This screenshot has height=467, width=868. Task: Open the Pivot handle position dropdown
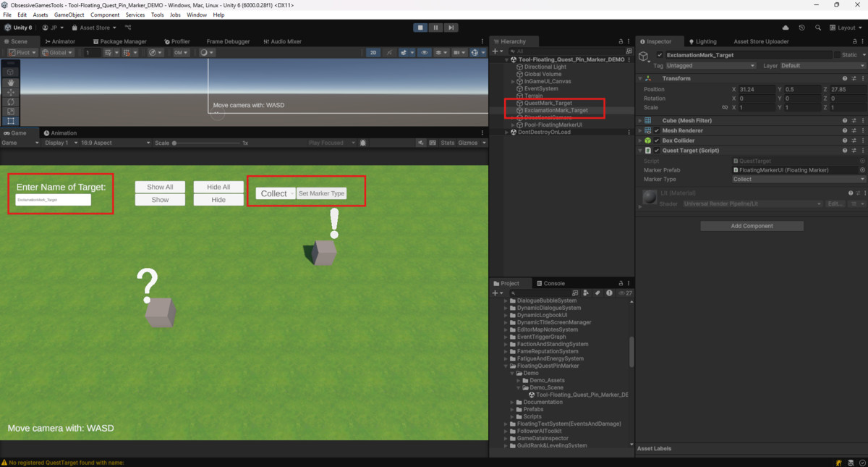coord(22,52)
